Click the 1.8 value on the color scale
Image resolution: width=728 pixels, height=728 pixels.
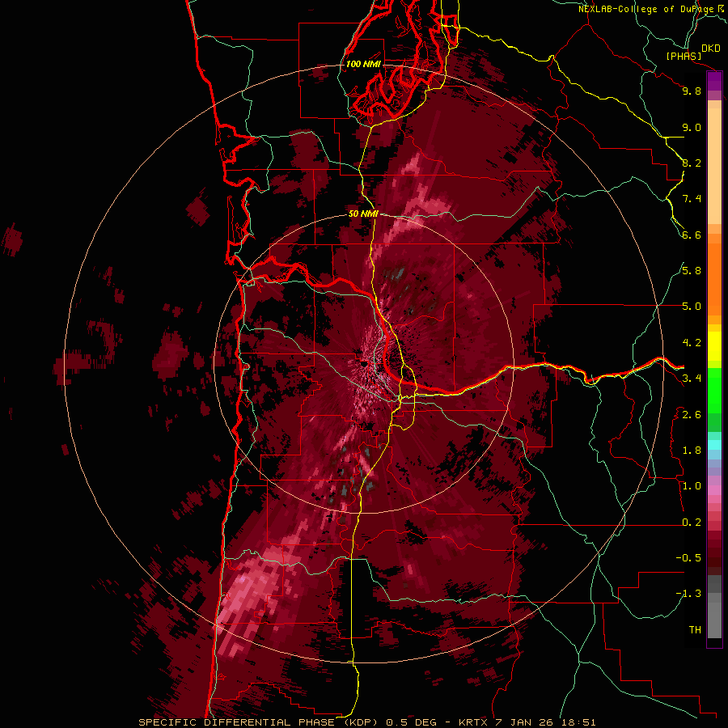pos(692,451)
